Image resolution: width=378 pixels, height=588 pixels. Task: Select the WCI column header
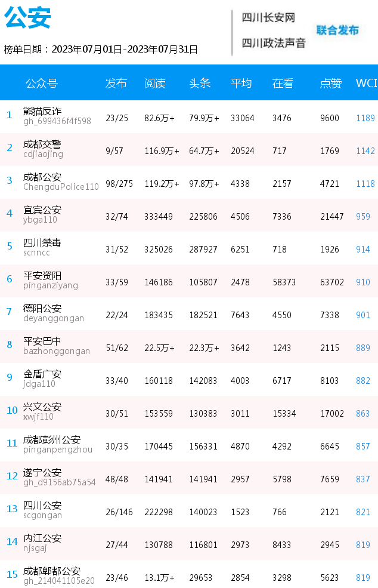[x=366, y=83]
